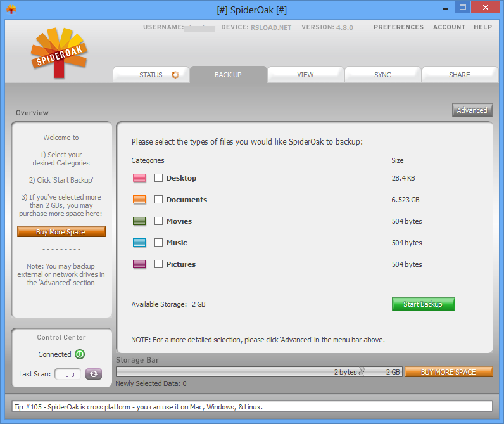504x424 pixels.
Task: Minimize the SpiderOak window
Action: (x=446, y=8)
